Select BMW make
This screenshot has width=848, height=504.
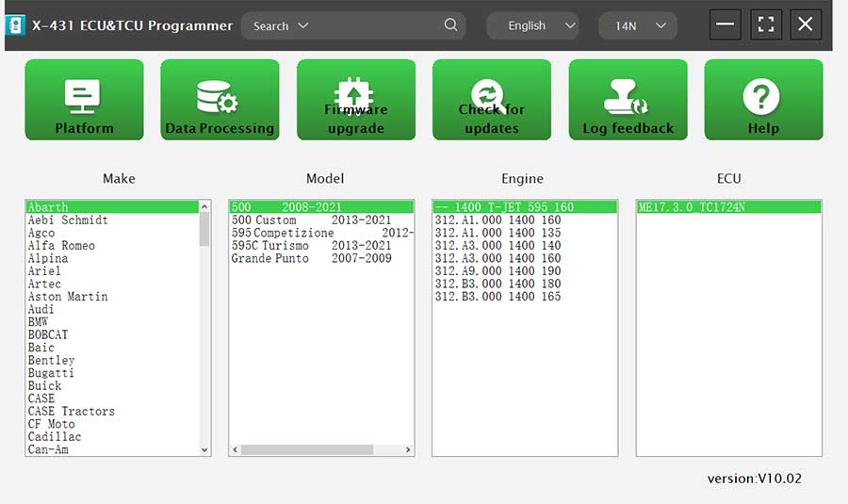[x=112, y=322]
